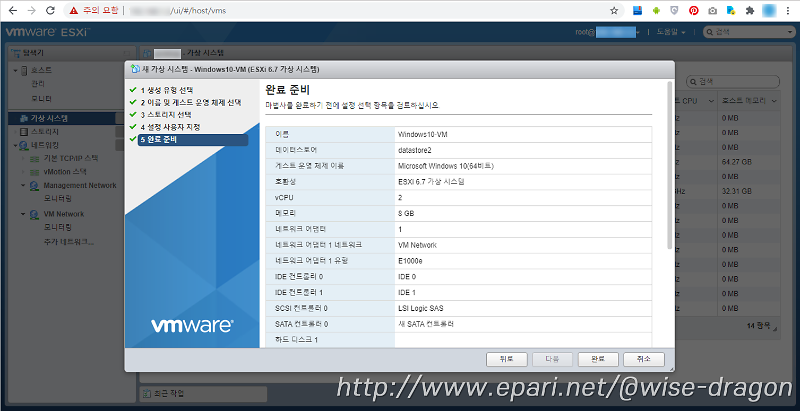This screenshot has width=800, height=411.
Task: Open the search box dropdown arrow
Action: click(790, 32)
